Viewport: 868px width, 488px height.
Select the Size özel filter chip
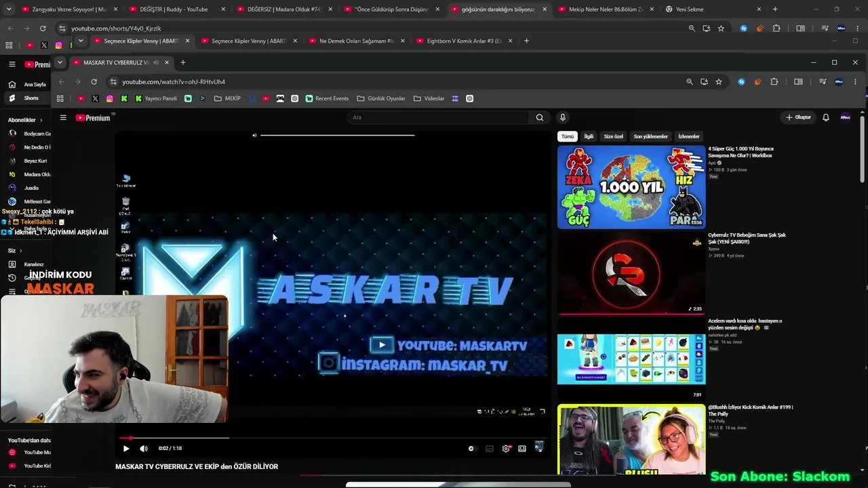614,136
